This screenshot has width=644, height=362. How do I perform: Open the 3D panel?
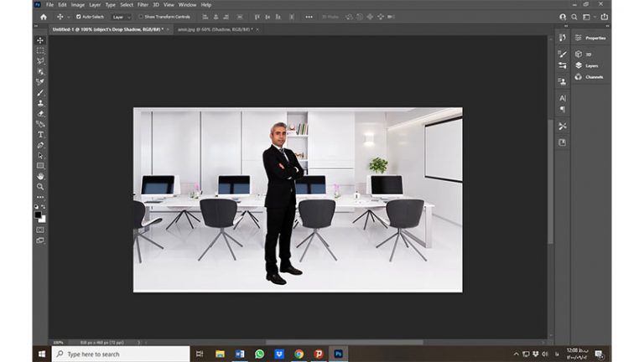coord(584,54)
